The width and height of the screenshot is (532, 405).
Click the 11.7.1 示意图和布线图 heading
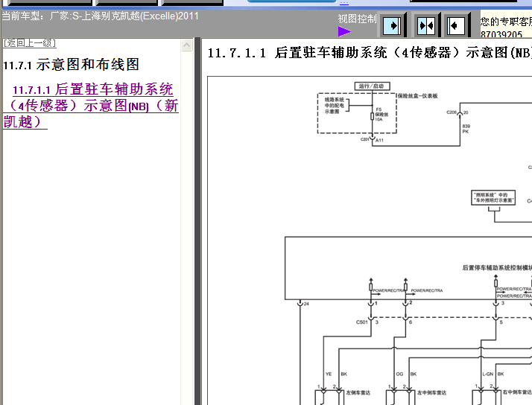click(x=71, y=64)
